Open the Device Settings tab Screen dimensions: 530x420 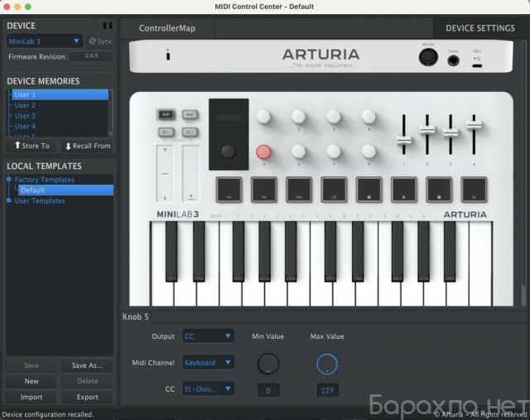(480, 28)
